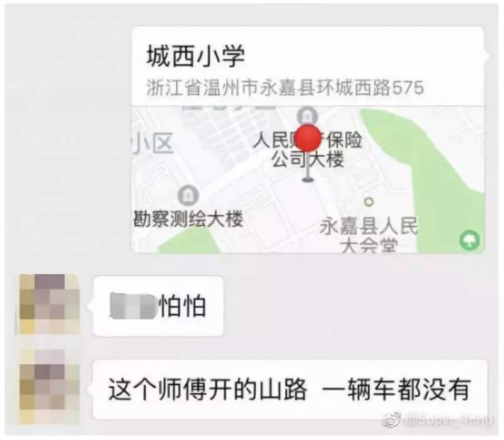Click the address text 浙江省温州市永嘉县环城西路575

285,88
